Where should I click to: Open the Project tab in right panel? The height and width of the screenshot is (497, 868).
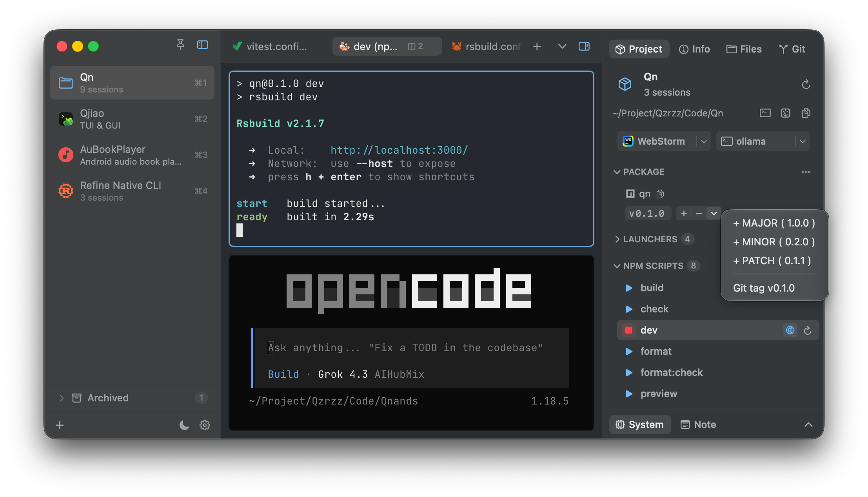639,49
